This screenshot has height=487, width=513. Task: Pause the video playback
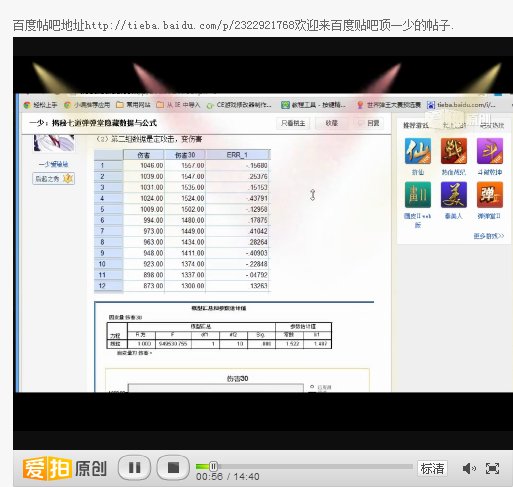134,467
